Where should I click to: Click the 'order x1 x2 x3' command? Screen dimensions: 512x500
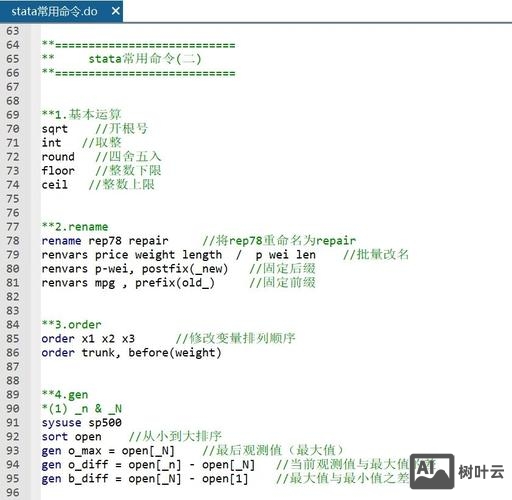88,339
